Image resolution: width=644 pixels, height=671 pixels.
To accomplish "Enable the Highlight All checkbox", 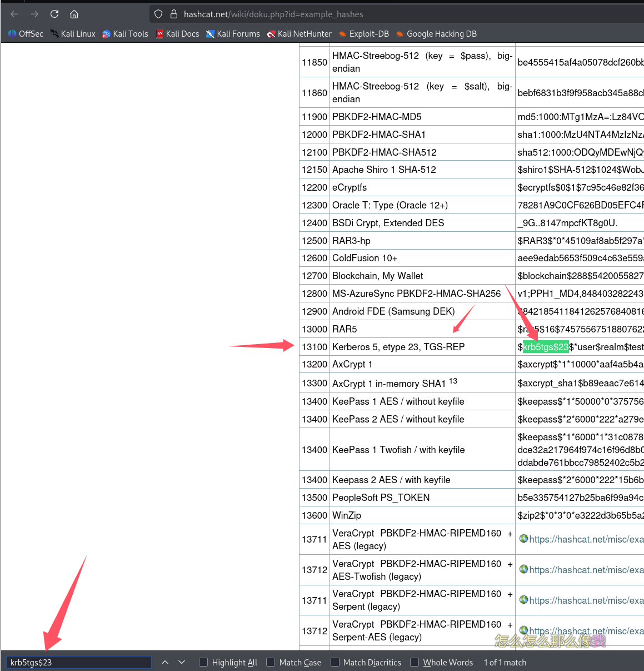I will (203, 662).
